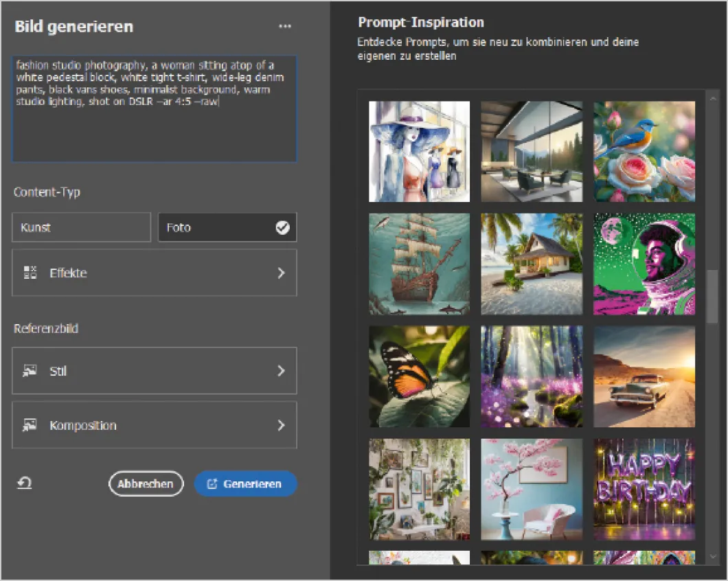Click the inspiration gallery scrollbar thumb
The image size is (728, 581).
pyautogui.click(x=712, y=296)
